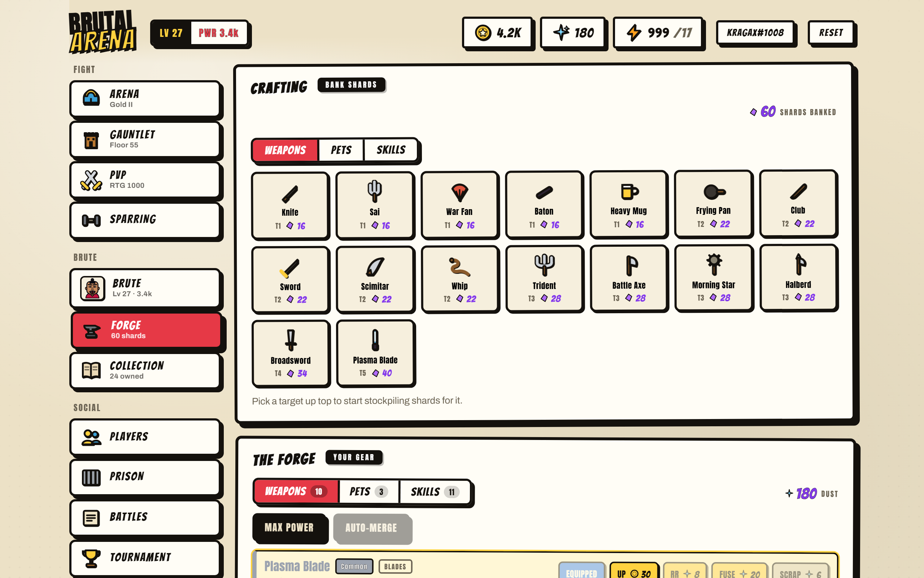Screen dimensions: 924x578
Task: Open the Collection book section
Action: coord(145,370)
